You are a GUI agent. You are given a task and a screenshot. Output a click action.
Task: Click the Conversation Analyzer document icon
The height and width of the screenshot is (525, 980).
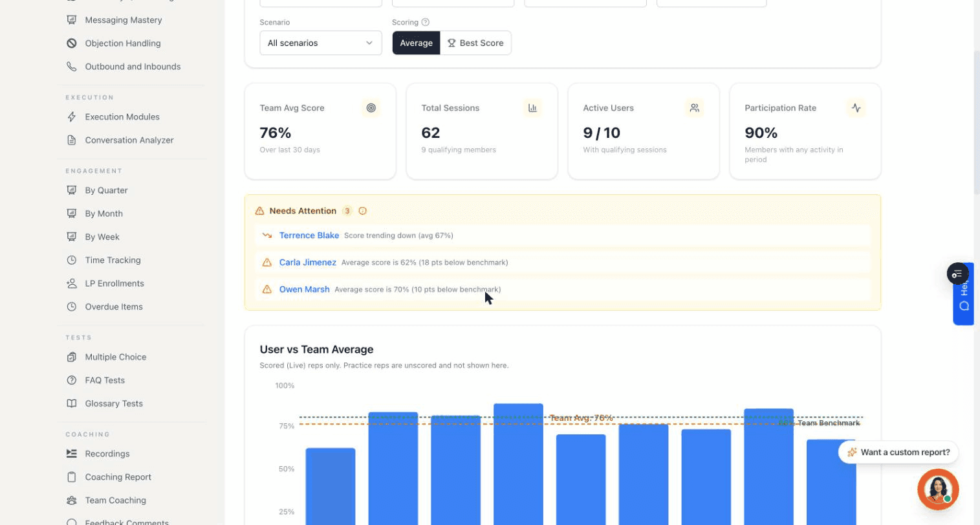tap(72, 140)
